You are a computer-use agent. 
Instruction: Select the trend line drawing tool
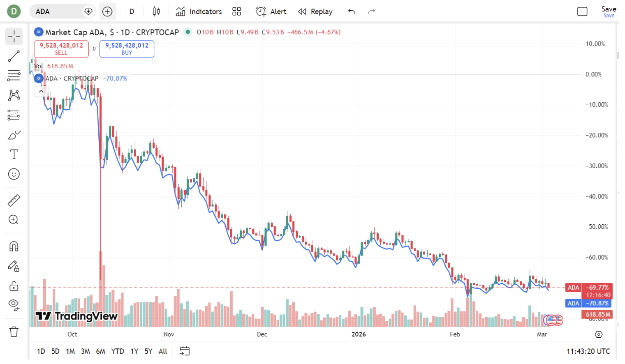click(14, 56)
